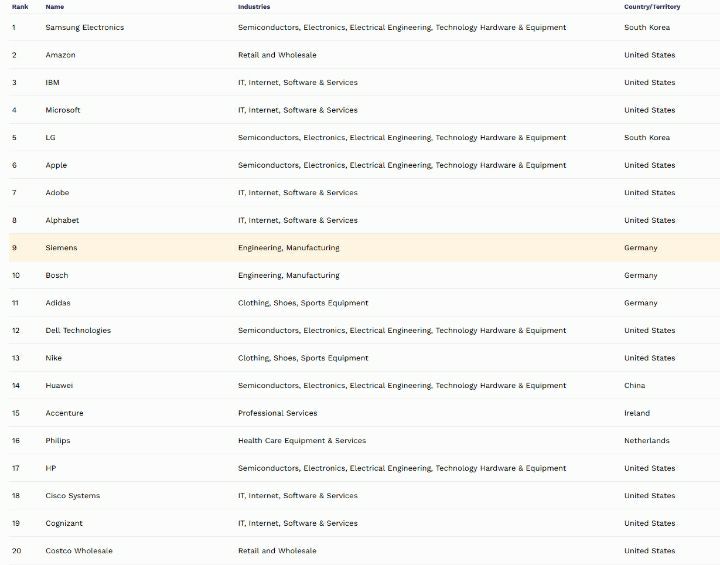Select the Accenture company name
The height and width of the screenshot is (565, 720).
[64, 413]
